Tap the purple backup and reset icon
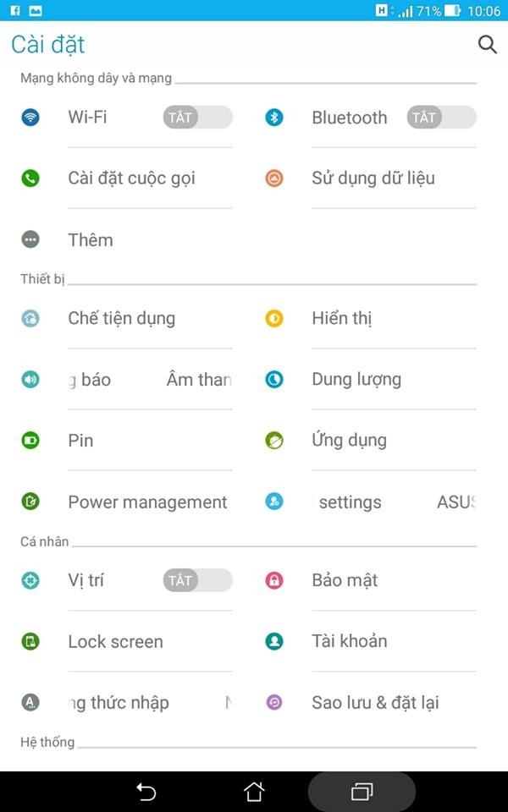 [274, 702]
